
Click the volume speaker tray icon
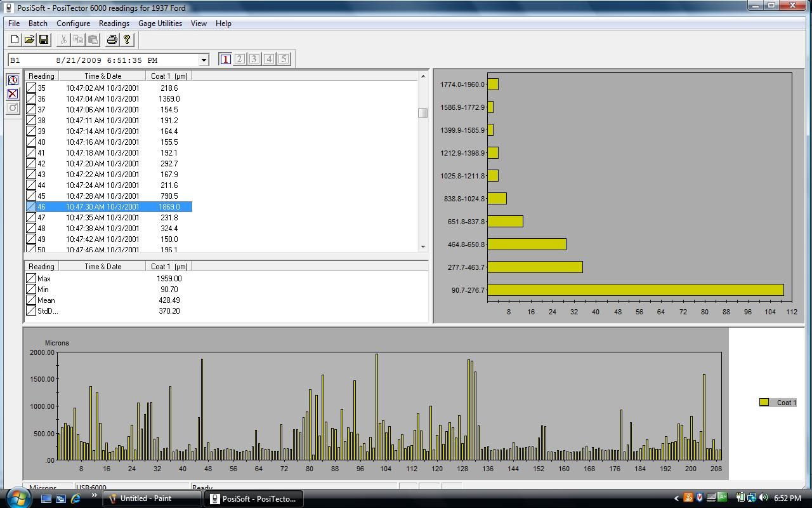click(763, 498)
